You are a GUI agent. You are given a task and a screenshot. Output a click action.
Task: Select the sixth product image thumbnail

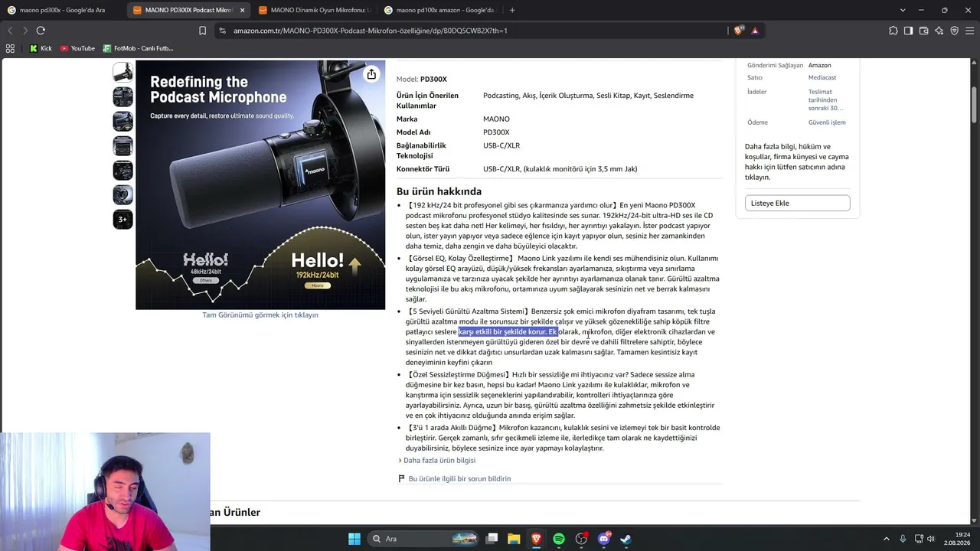122,194
